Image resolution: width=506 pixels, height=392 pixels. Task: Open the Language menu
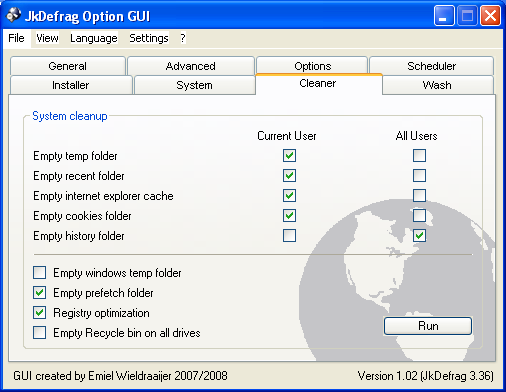tap(94, 38)
